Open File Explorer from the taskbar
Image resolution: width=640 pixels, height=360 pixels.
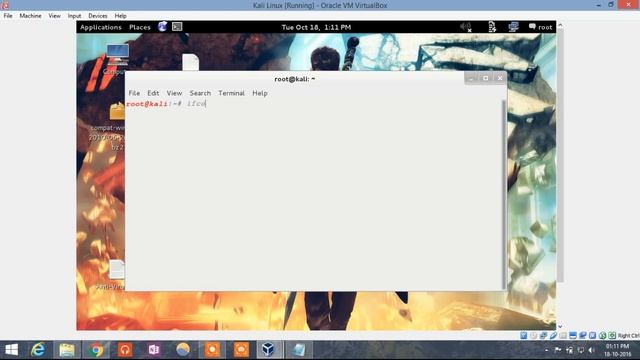67,350
